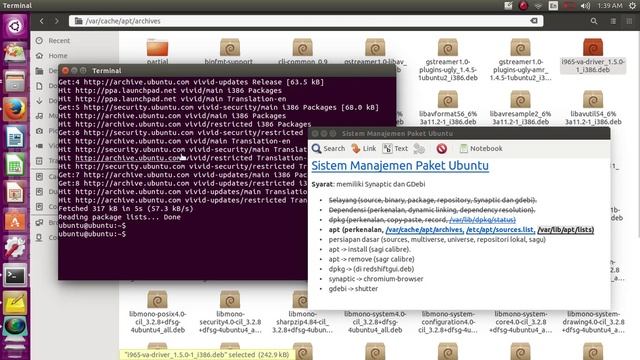Click the globe icon in the launcher
This screenshot has width=640, height=360.
tap(15, 327)
